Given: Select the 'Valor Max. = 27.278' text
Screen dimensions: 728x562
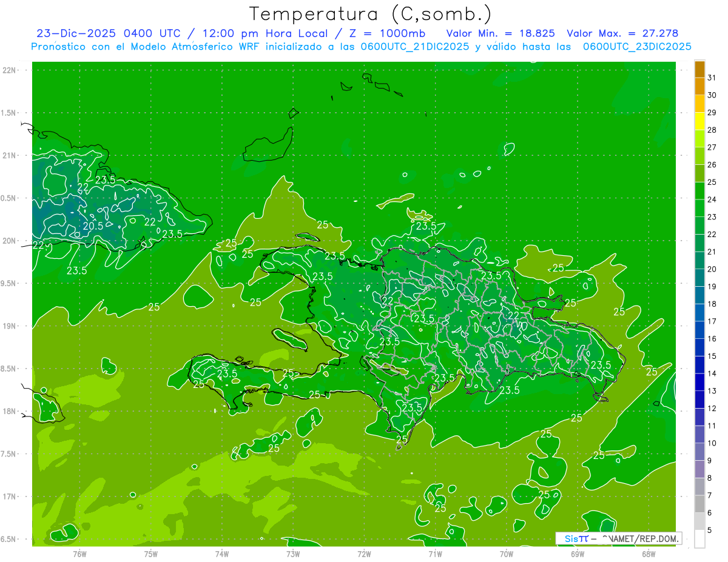Looking at the screenshot, I should click(x=622, y=33).
